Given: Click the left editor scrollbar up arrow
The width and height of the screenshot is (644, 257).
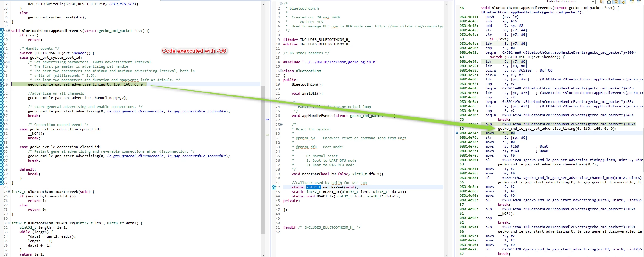Looking at the screenshot, I should 263,4.
